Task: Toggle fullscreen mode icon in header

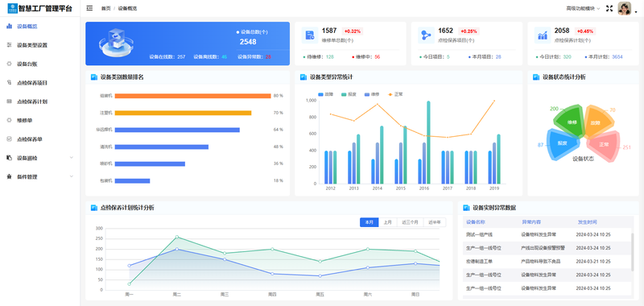Action: click(x=609, y=8)
